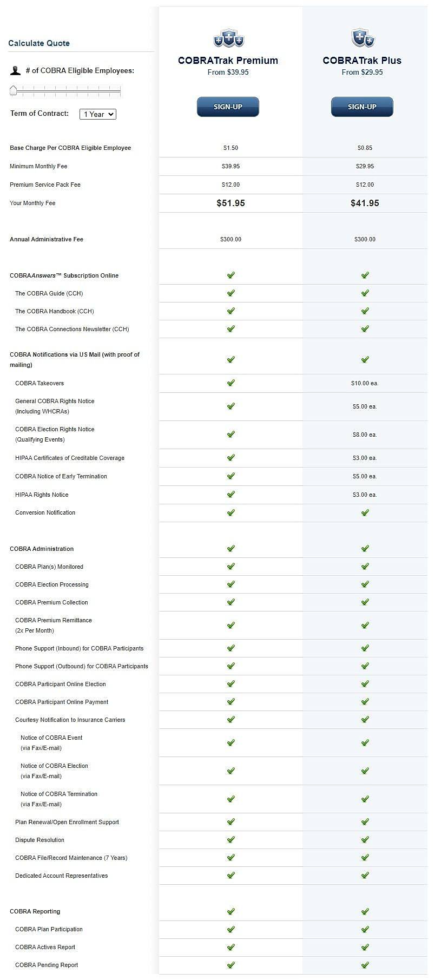Click the COBRATrak Premium shield icon

click(x=228, y=38)
